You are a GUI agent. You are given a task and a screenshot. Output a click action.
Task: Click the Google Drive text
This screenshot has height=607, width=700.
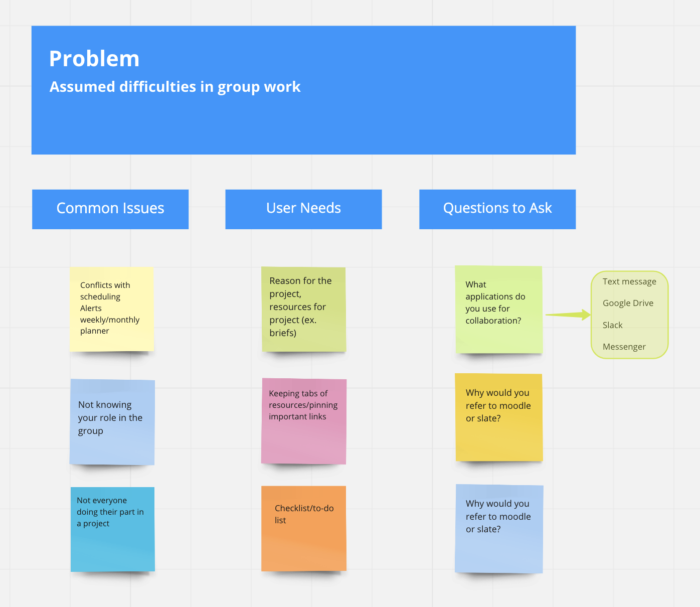tap(628, 303)
